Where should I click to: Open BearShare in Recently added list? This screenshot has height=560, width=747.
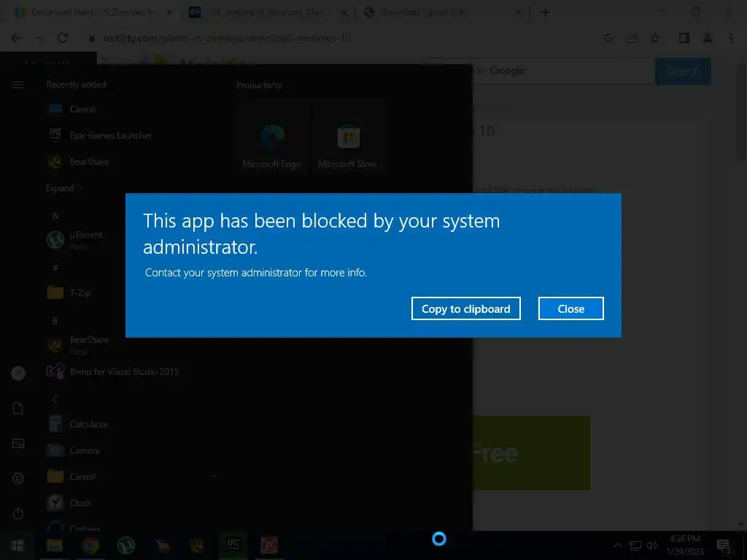77,162
